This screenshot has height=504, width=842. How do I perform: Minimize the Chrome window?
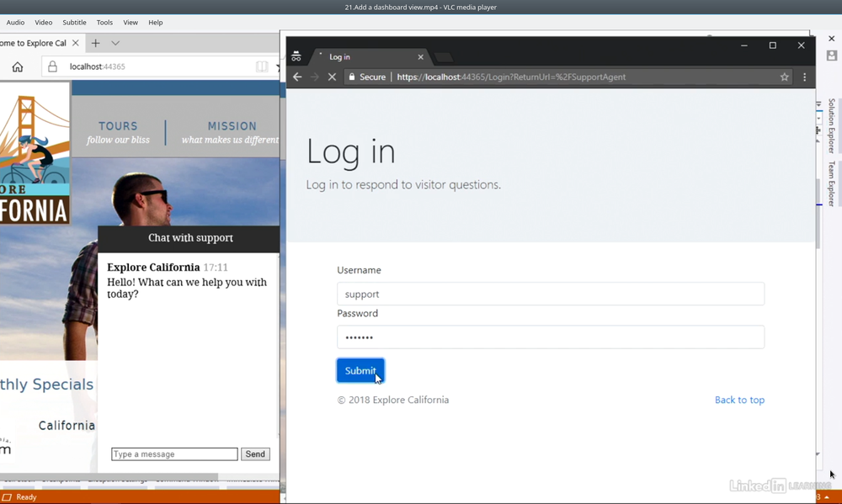[x=744, y=45]
